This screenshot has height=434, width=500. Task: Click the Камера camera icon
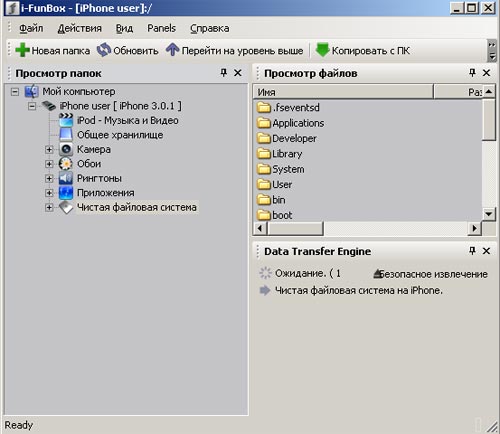pyautogui.click(x=66, y=149)
